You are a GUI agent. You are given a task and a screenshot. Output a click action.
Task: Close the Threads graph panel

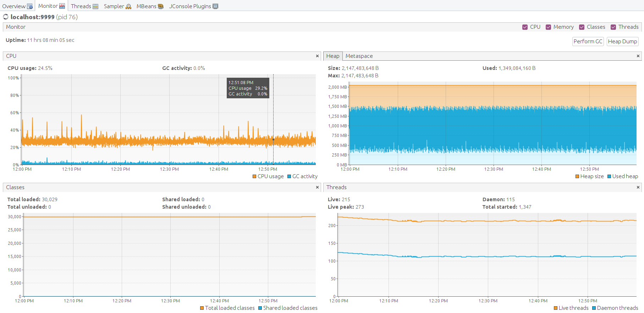point(638,187)
